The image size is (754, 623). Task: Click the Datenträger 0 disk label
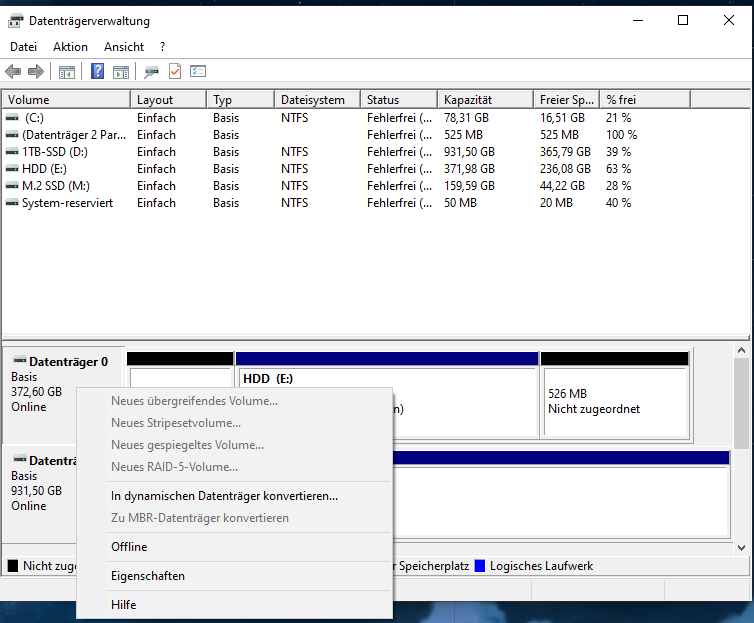tap(68, 361)
